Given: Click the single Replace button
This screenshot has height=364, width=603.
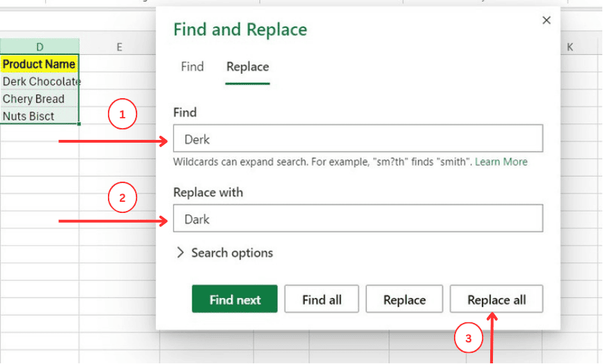Looking at the screenshot, I should 405,300.
